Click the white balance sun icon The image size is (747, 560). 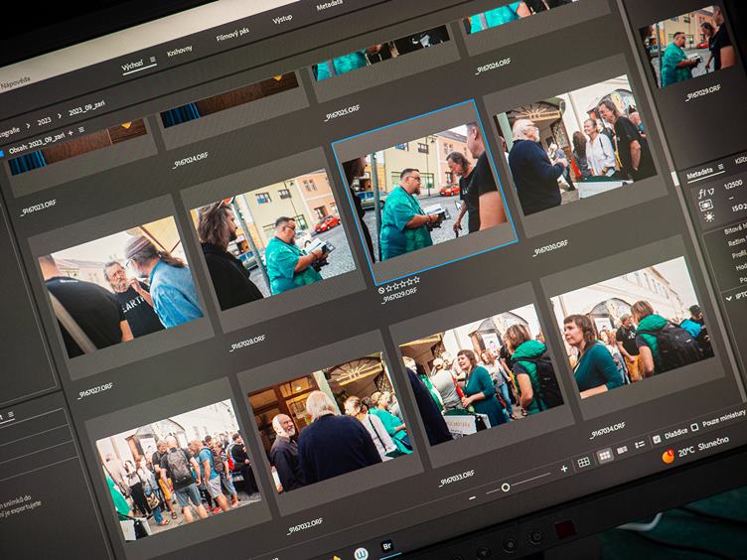click(x=709, y=217)
